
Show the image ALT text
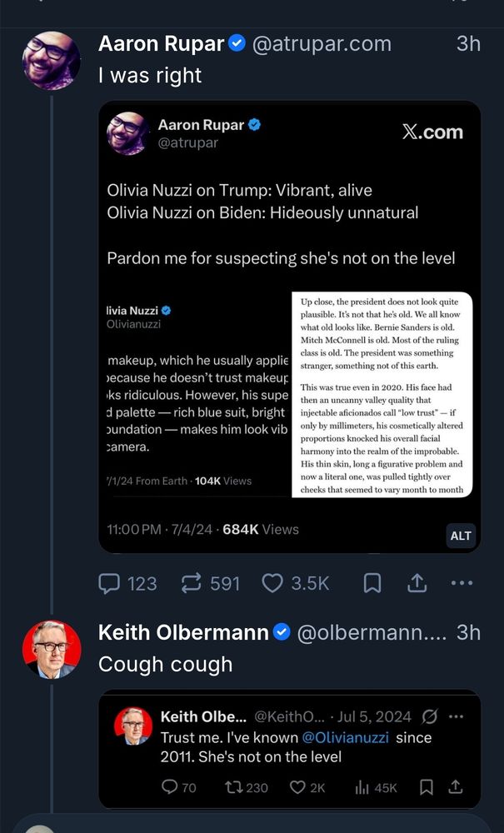[460, 536]
